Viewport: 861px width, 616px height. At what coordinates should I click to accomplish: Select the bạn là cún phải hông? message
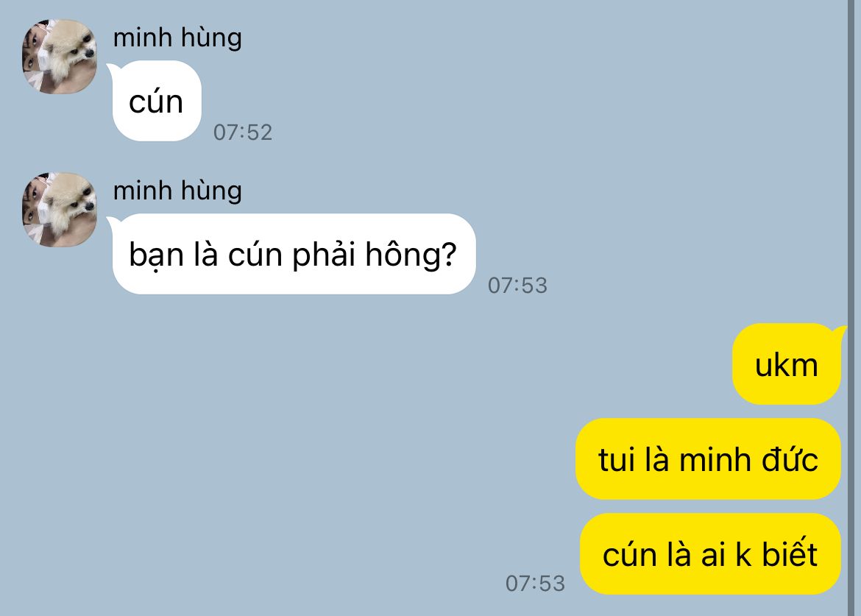click(x=294, y=254)
